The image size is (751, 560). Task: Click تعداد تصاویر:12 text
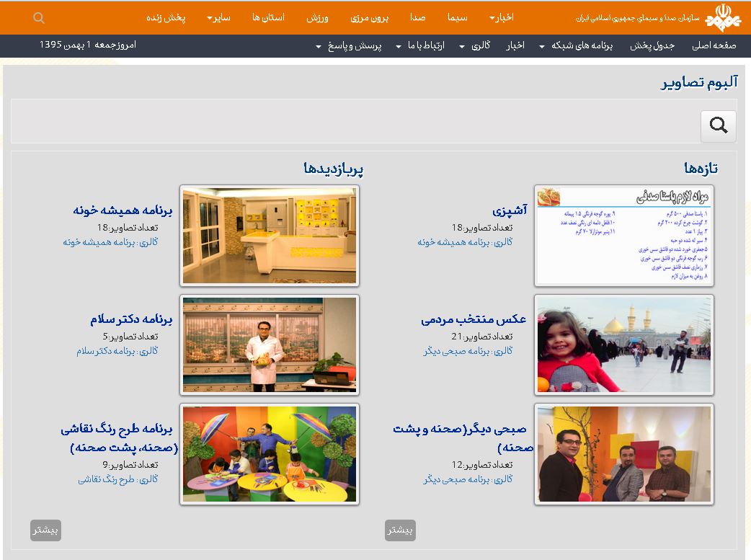pos(482,465)
